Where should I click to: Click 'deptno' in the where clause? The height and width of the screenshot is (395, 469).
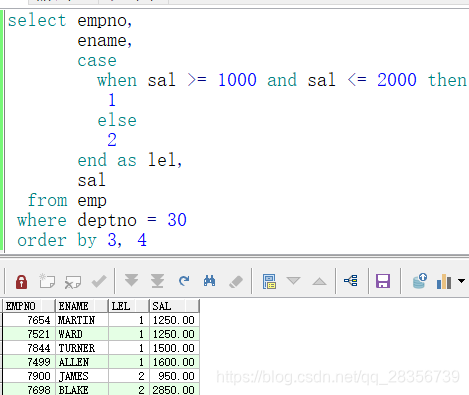click(x=107, y=220)
